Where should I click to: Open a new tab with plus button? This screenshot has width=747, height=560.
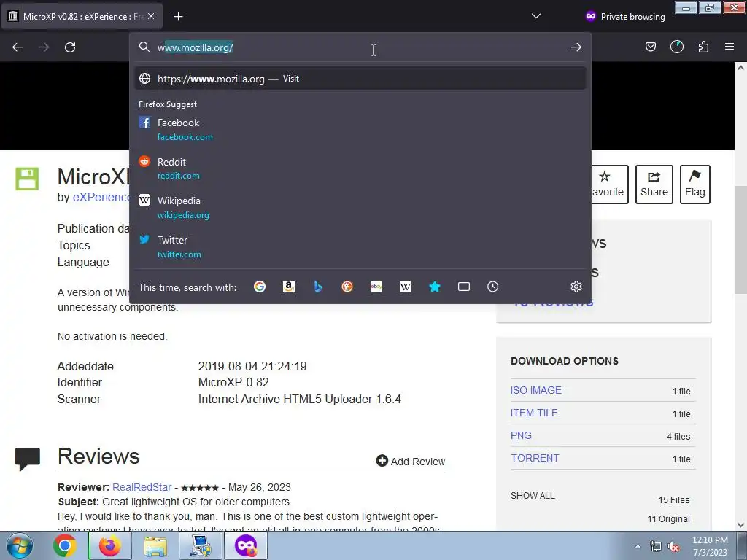pos(178,17)
